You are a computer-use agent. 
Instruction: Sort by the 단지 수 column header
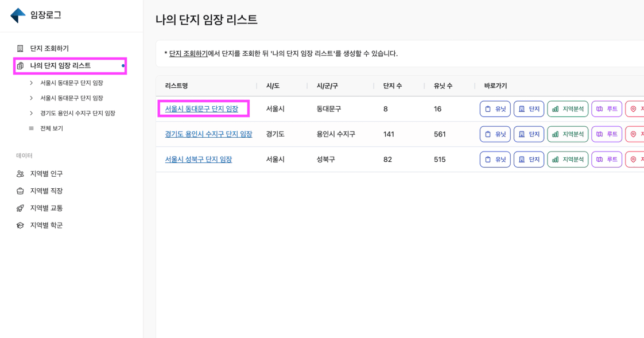pyautogui.click(x=393, y=86)
